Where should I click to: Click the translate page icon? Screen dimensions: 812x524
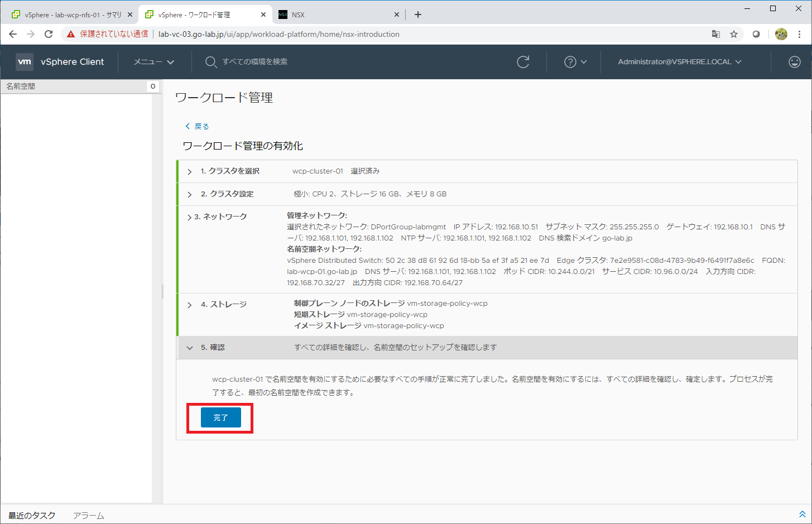(715, 34)
